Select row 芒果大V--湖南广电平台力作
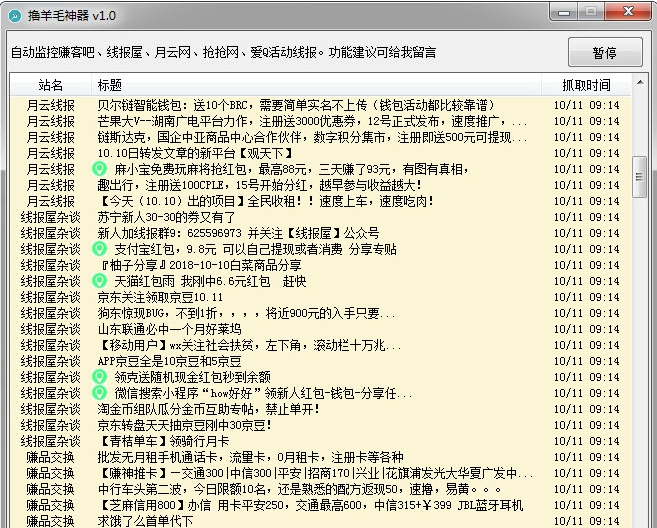 click(321, 121)
